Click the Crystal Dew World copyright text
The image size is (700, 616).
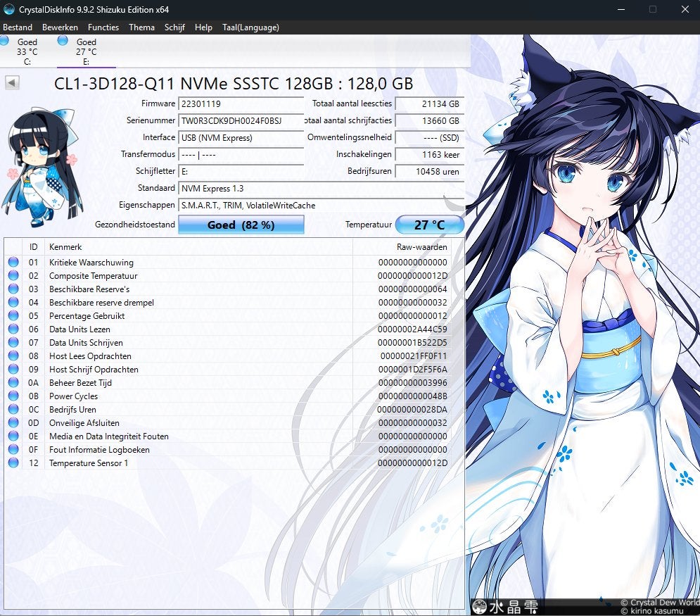[x=660, y=603]
